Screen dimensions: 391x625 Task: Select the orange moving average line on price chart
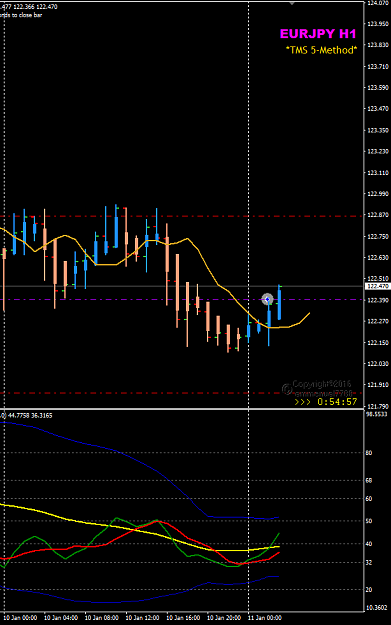pyautogui.click(x=207, y=267)
